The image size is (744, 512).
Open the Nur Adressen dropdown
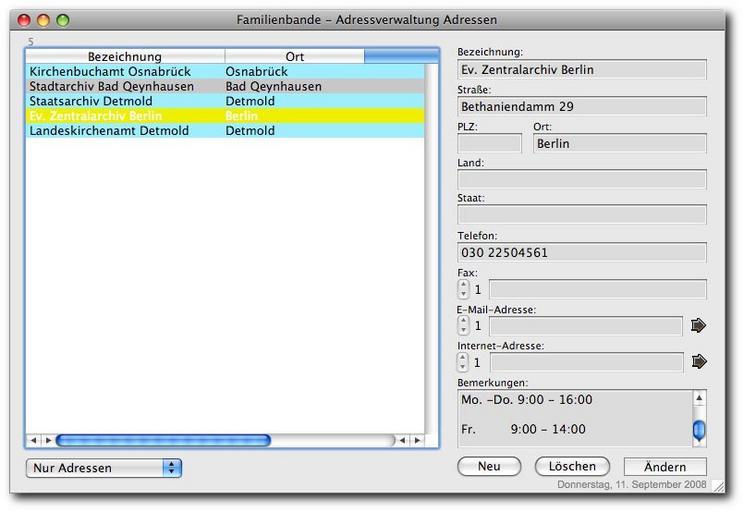point(104,468)
